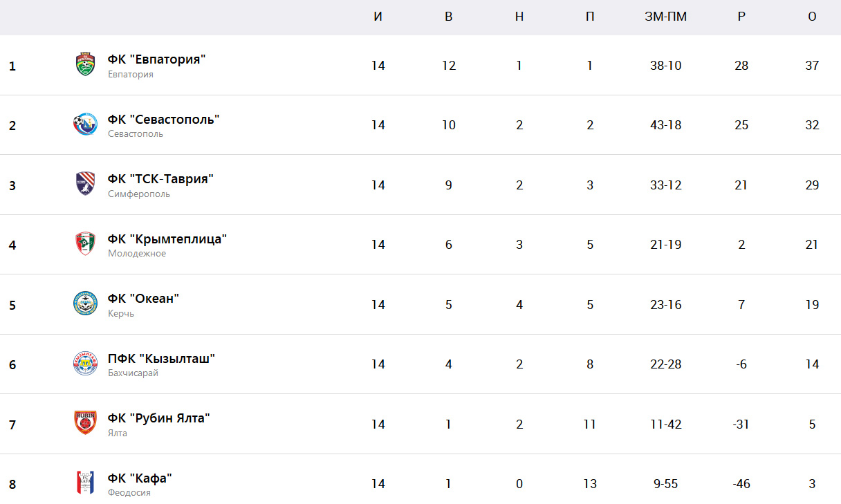Click the FK Okean round badge
841x504 pixels.
coord(85,304)
